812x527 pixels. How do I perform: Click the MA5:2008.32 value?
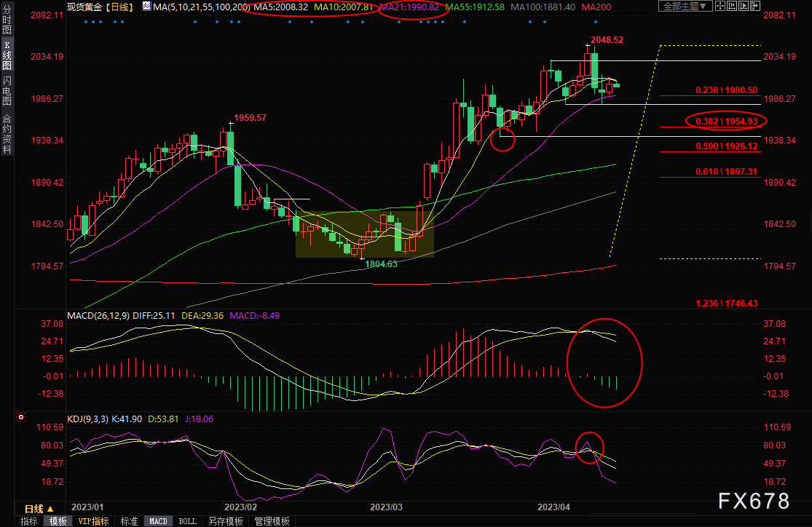[280, 7]
